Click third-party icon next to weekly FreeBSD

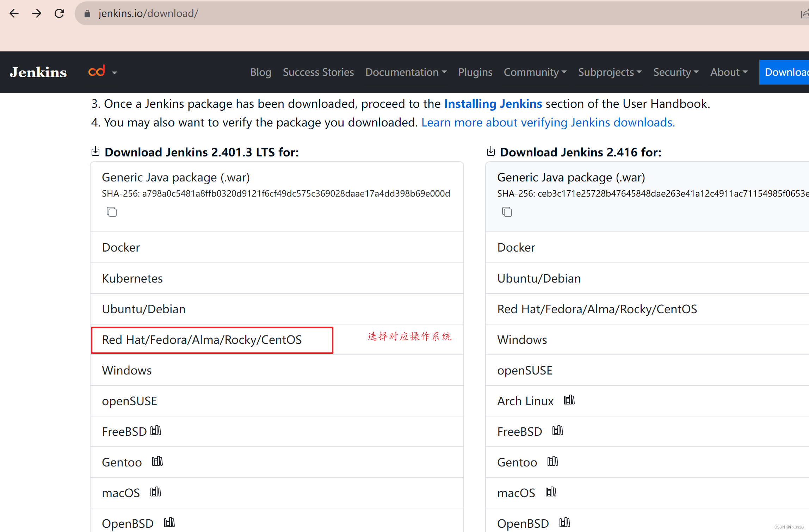click(558, 431)
